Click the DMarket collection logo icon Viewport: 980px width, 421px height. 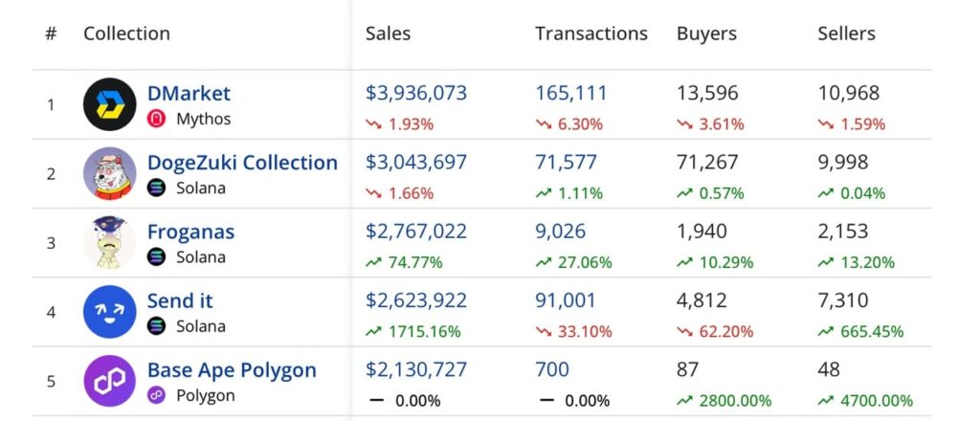(110, 104)
